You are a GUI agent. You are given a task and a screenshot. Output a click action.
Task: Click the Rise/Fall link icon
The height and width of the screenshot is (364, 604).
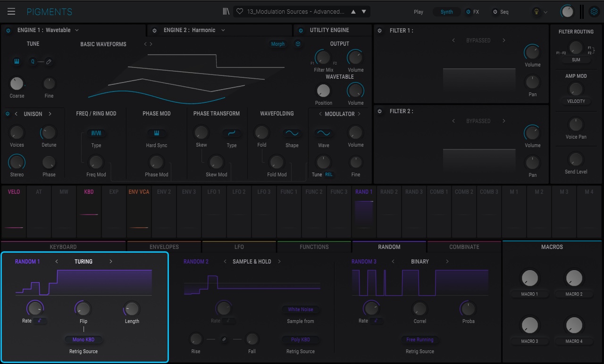coord(224,339)
